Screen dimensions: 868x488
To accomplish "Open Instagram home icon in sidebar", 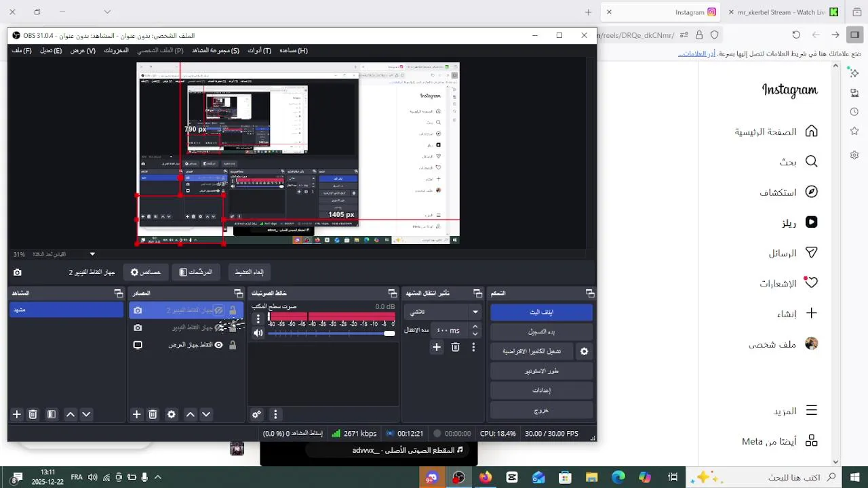I will 811,131.
